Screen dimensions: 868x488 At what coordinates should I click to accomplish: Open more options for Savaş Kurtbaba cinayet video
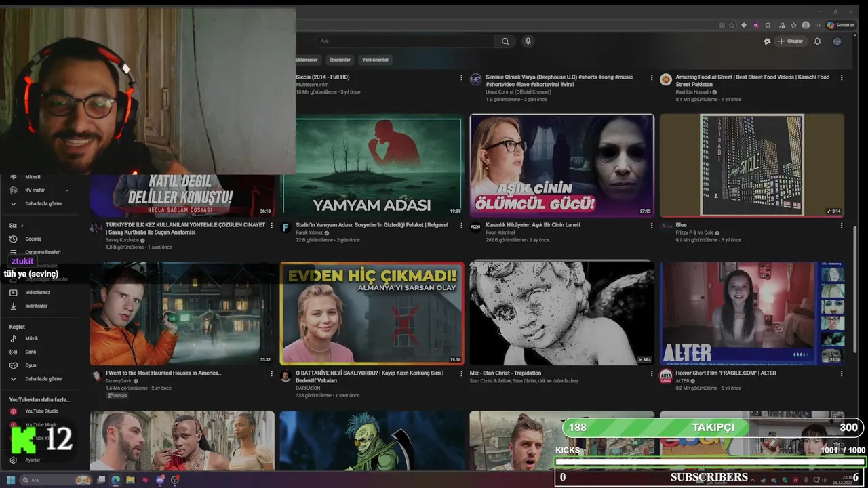coord(272,225)
